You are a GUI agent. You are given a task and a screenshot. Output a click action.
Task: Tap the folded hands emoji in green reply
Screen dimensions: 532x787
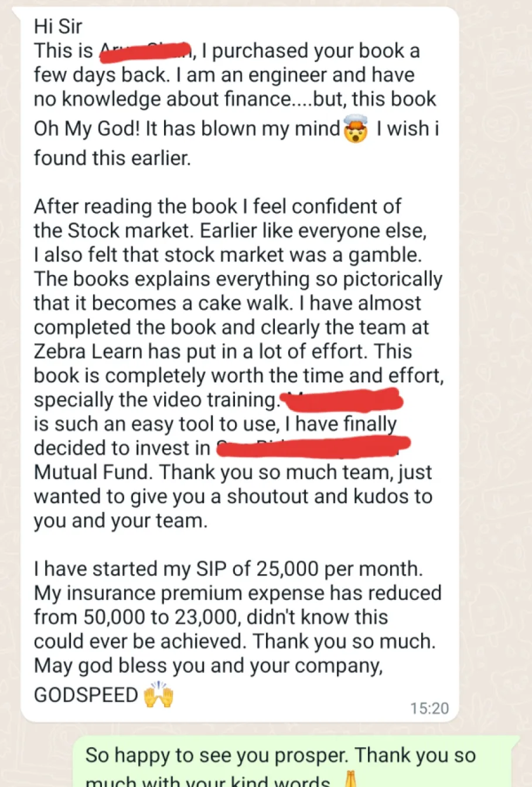click(x=351, y=780)
